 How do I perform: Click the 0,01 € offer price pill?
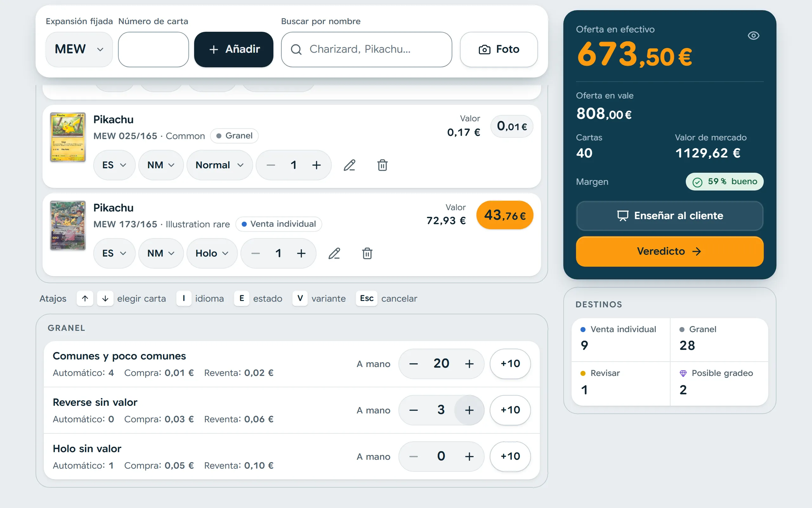[512, 126]
